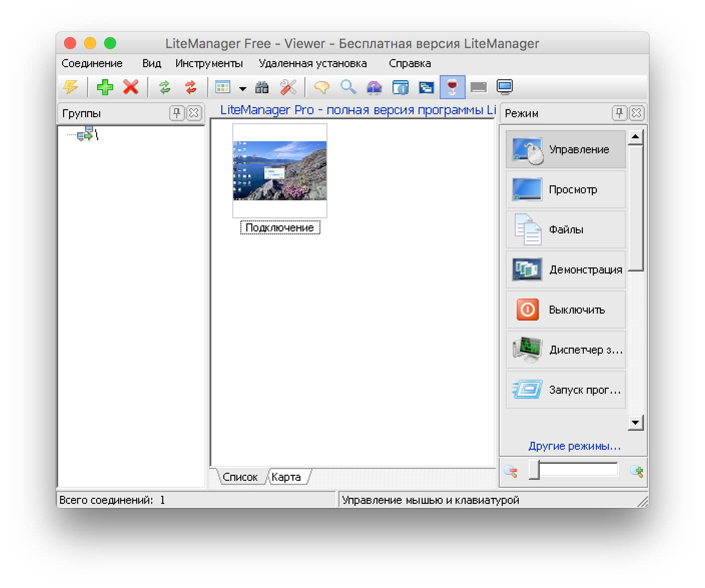Close the Группы panel
The image size is (705, 588).
[194, 113]
